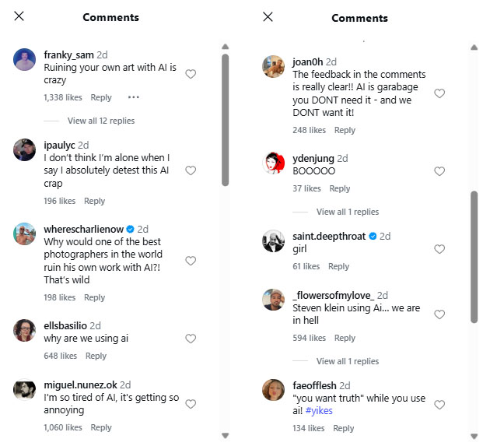This screenshot has height=446, width=504.
Task: Open more options on franky_sam's comment
Action: tap(133, 97)
